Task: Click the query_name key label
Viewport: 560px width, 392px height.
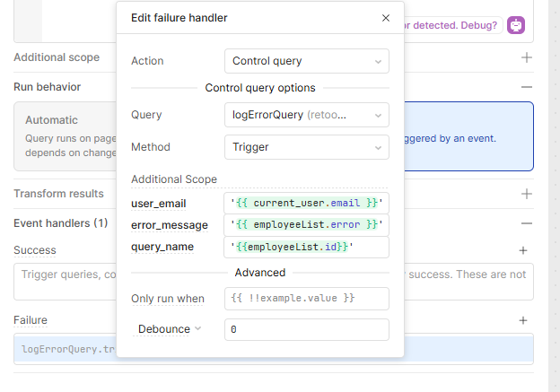Action: 162,247
